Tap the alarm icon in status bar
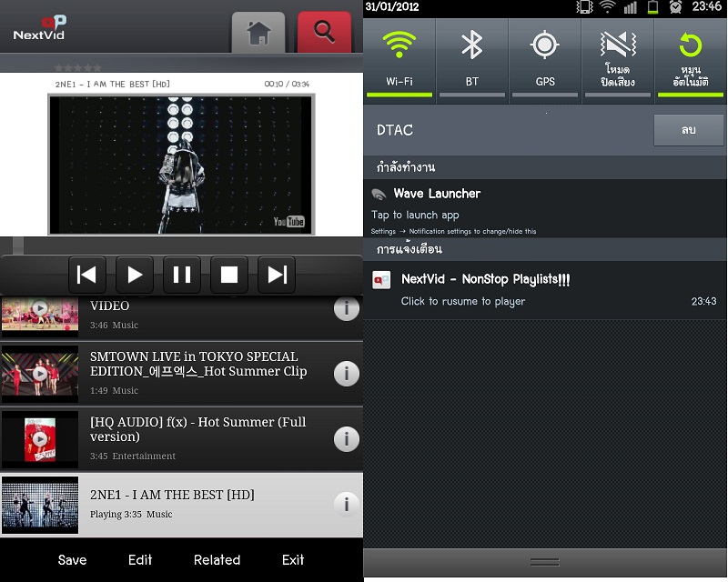This screenshot has height=582, width=728. (675, 6)
